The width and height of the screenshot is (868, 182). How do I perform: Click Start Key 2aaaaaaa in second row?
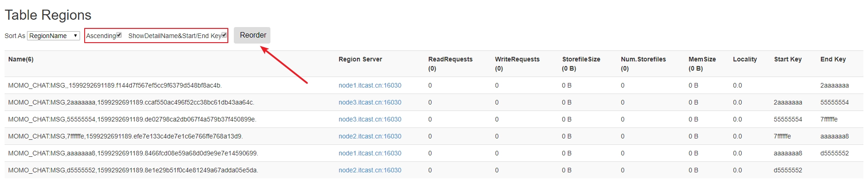click(788, 102)
